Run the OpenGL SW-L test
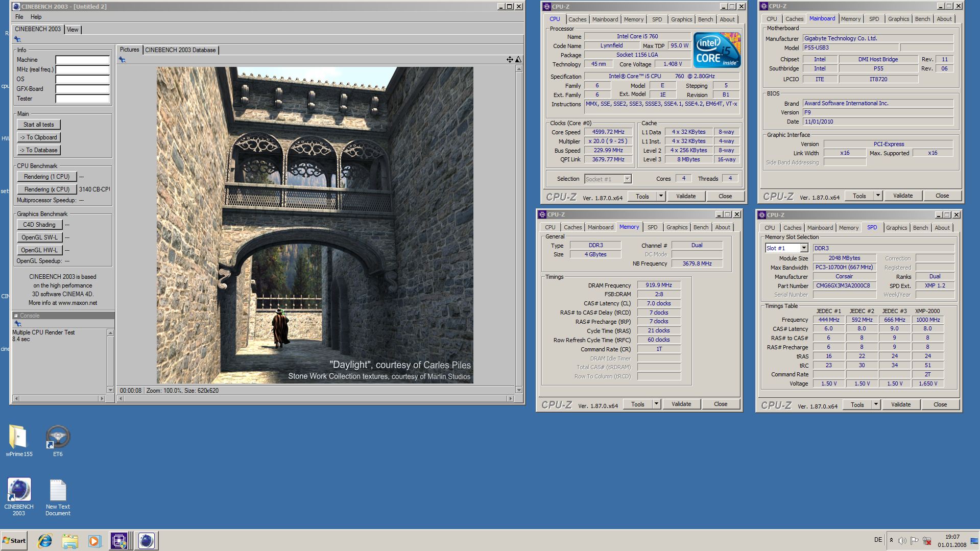Image resolution: width=980 pixels, height=551 pixels. tap(39, 237)
